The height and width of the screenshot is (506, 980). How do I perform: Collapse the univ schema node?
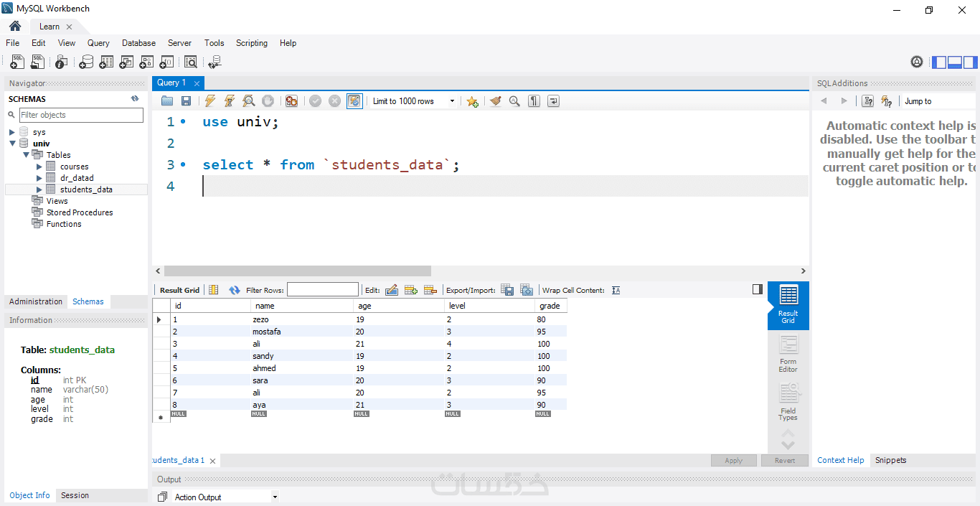12,144
